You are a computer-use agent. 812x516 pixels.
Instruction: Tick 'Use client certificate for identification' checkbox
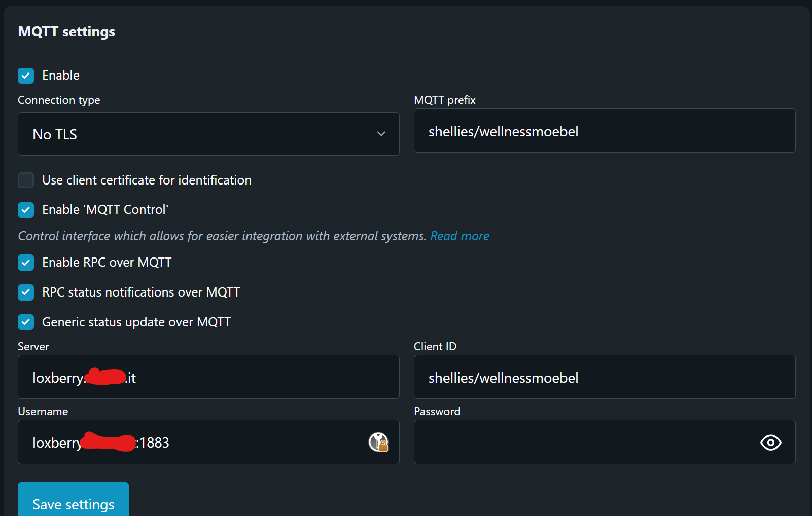[26, 180]
